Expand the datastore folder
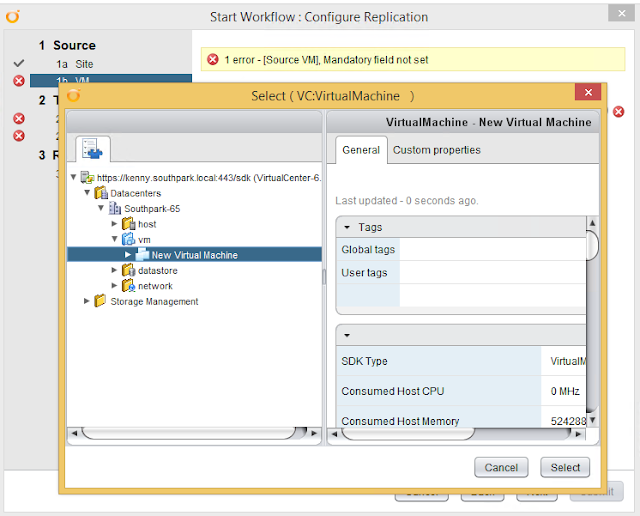The width and height of the screenshot is (640, 516). click(x=115, y=270)
